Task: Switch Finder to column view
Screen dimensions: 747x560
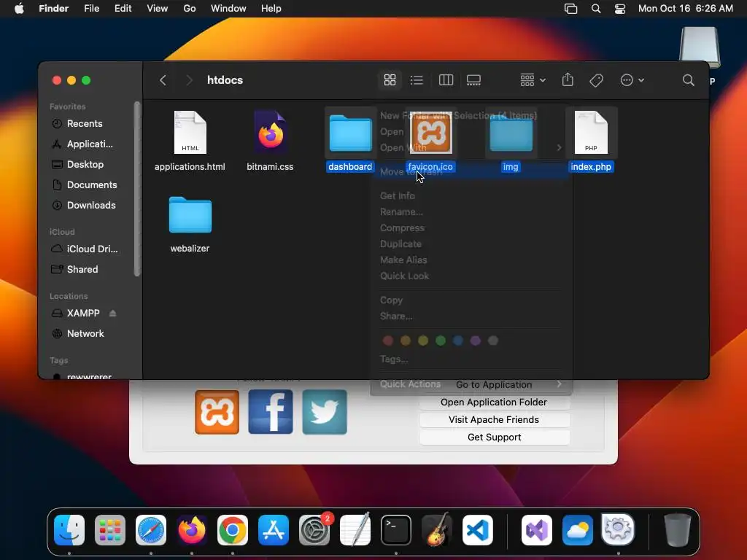Action: 446,80
